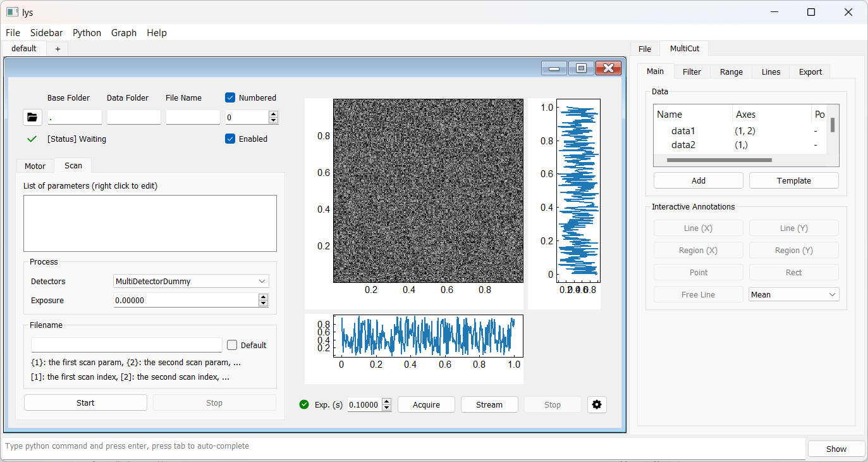Screen dimensions: 868x462
Task: Increase the Exposure spinner value
Action: (264, 297)
